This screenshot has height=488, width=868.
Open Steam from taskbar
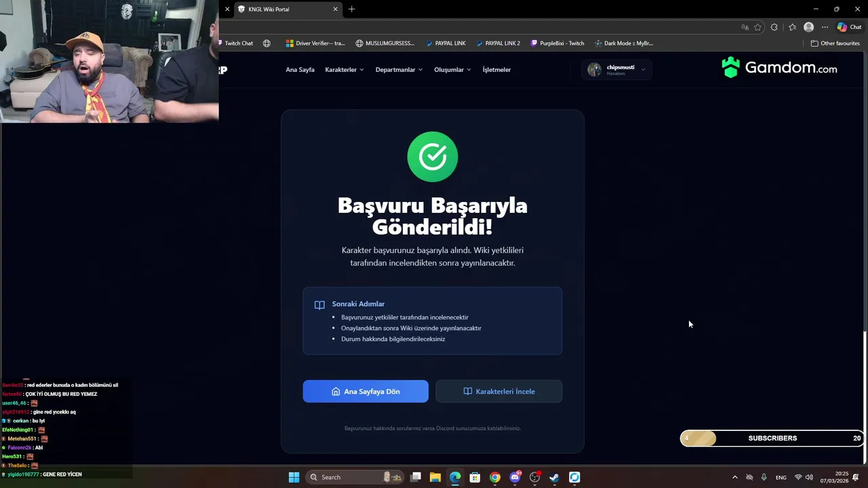point(554,477)
